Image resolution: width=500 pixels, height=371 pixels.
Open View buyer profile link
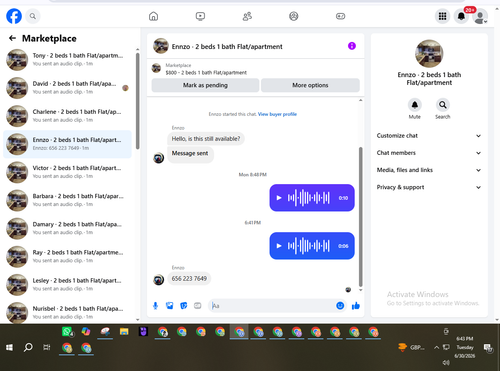pos(277,114)
